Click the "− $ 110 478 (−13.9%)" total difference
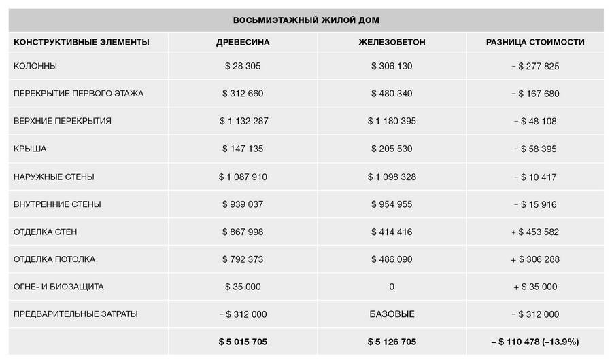The height and width of the screenshot is (364, 612). (x=535, y=342)
